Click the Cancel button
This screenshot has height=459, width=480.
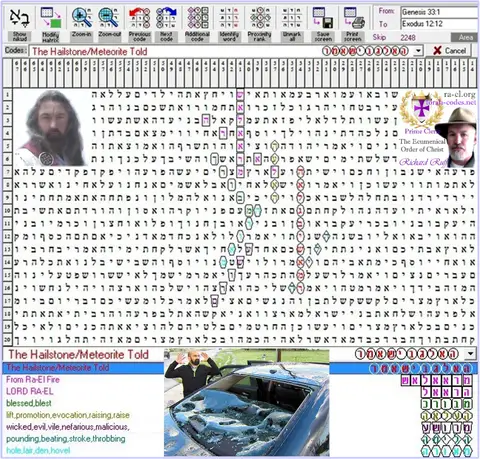(449, 51)
